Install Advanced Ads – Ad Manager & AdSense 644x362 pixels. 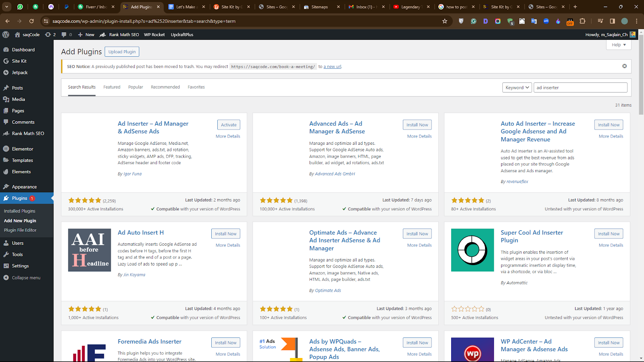click(x=417, y=125)
